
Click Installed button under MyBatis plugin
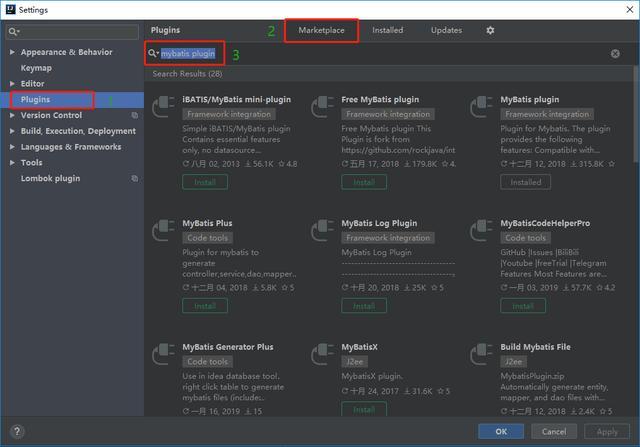point(525,182)
